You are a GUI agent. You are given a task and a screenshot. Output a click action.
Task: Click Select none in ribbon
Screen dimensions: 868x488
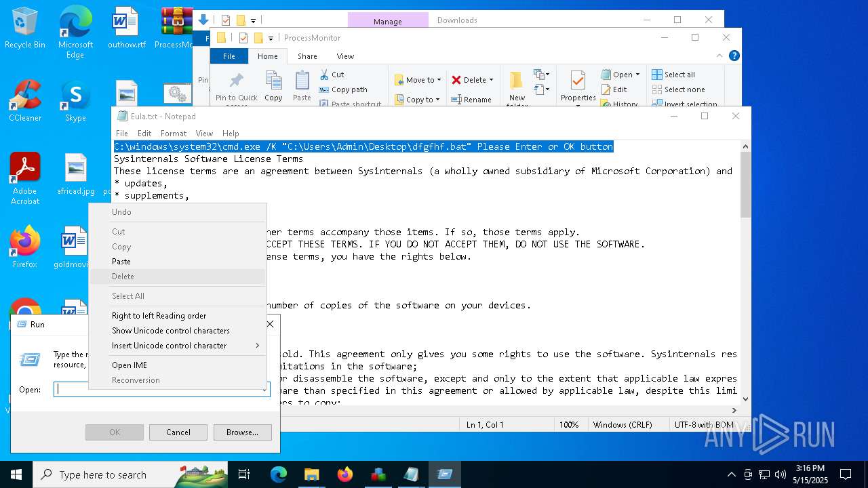click(x=678, y=89)
